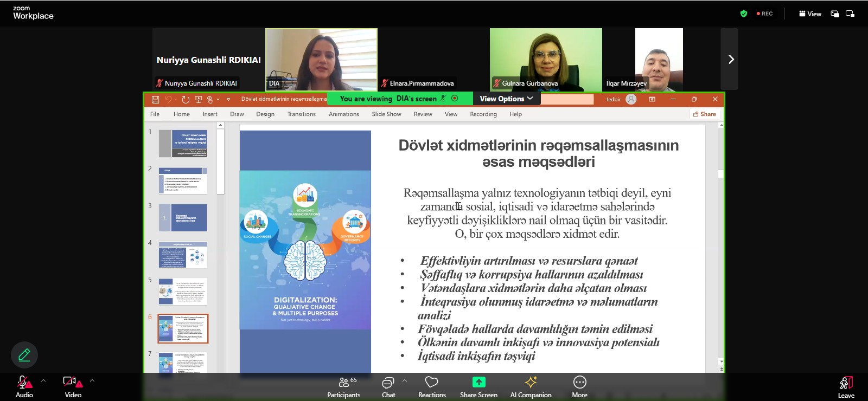Start camera using the Video button

[x=73, y=387]
